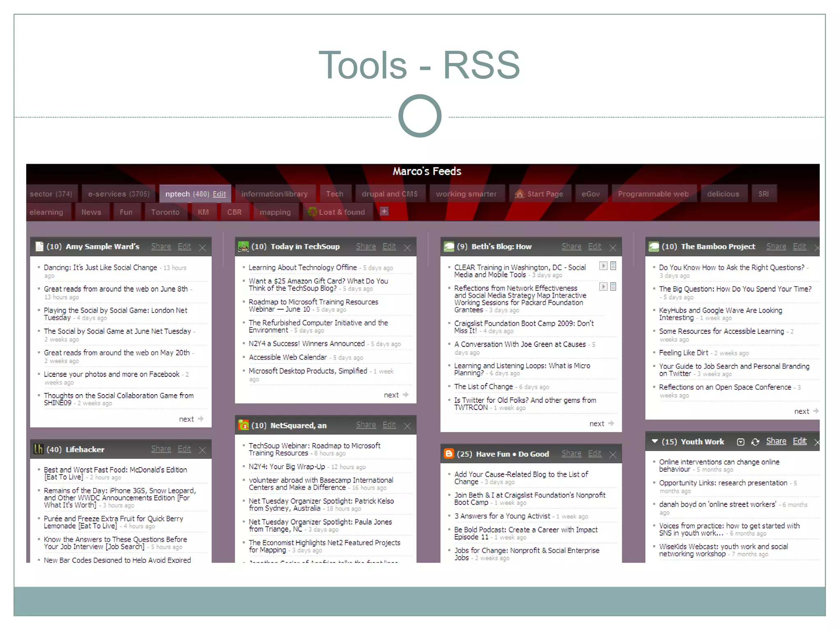This screenshot has width=840, height=630.
Task: Click the refresh icon in Youth Work header
Action: [755, 442]
